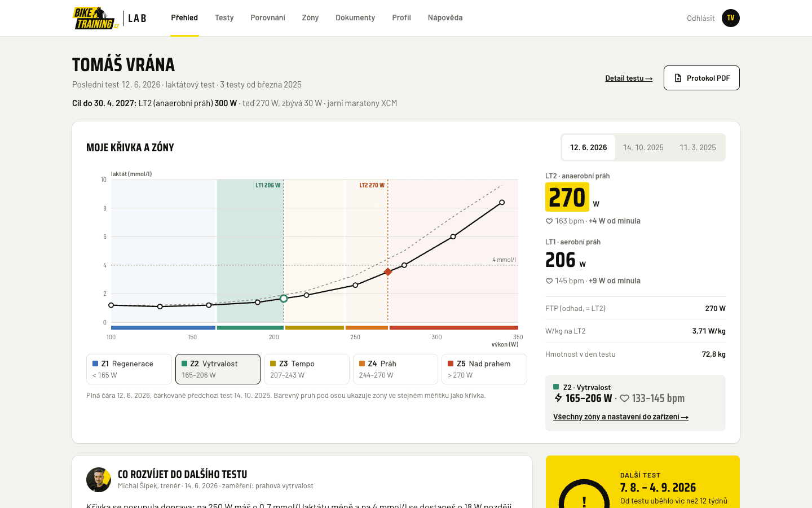
Task: Click the green LT1 marker on the curve
Action: pyautogui.click(x=284, y=298)
